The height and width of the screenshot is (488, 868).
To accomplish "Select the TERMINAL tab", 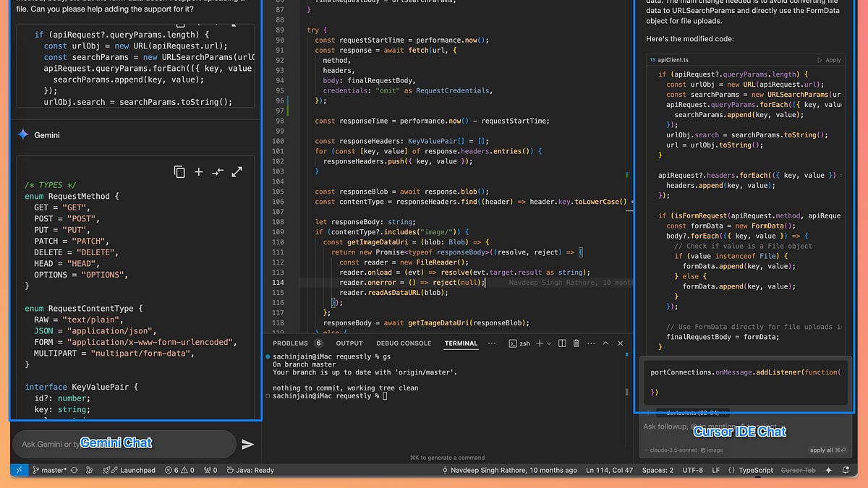I will [x=461, y=343].
